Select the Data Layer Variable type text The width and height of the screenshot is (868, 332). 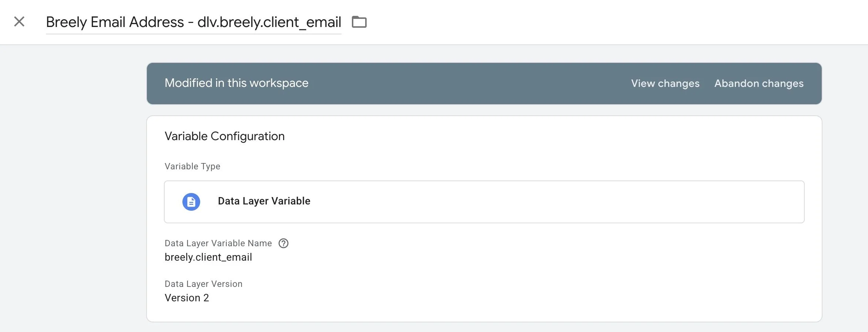[264, 201]
